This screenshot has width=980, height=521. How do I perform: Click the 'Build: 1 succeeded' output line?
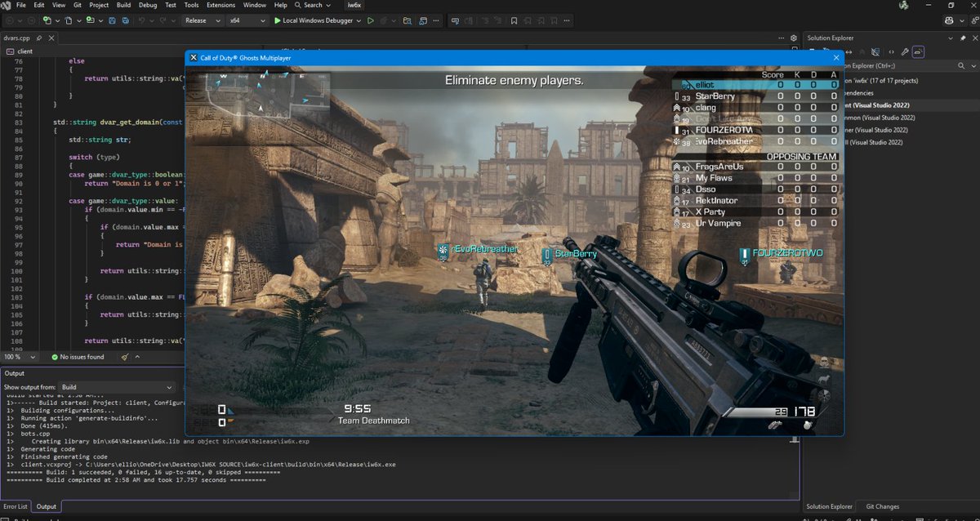click(143, 471)
